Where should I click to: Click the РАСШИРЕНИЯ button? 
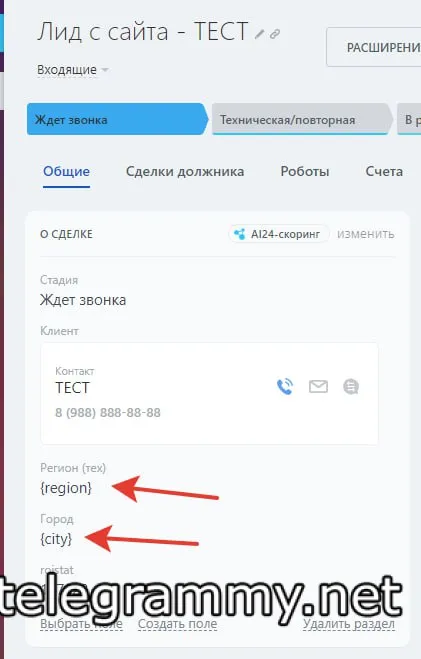[x=374, y=47]
